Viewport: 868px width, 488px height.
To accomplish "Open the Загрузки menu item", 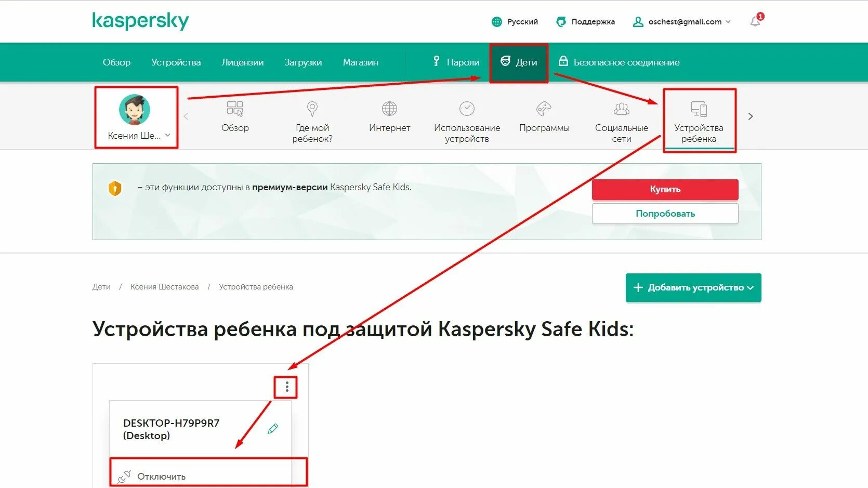I will coord(303,62).
